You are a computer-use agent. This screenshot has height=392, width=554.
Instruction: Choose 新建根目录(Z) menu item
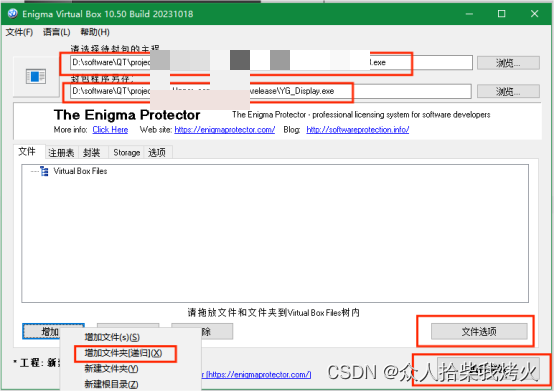pos(111,384)
